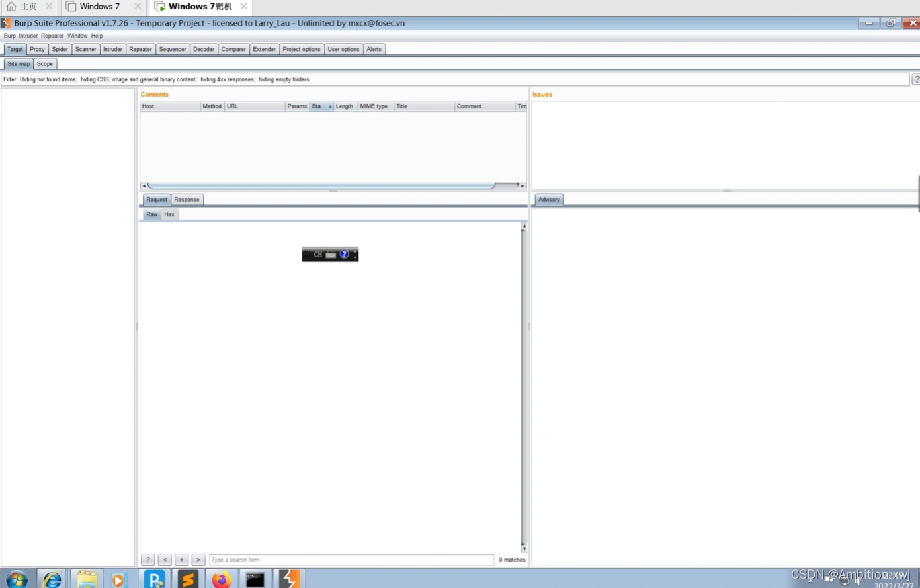Open the network tray icon
The height and width of the screenshot is (588, 920).
[x=845, y=581]
